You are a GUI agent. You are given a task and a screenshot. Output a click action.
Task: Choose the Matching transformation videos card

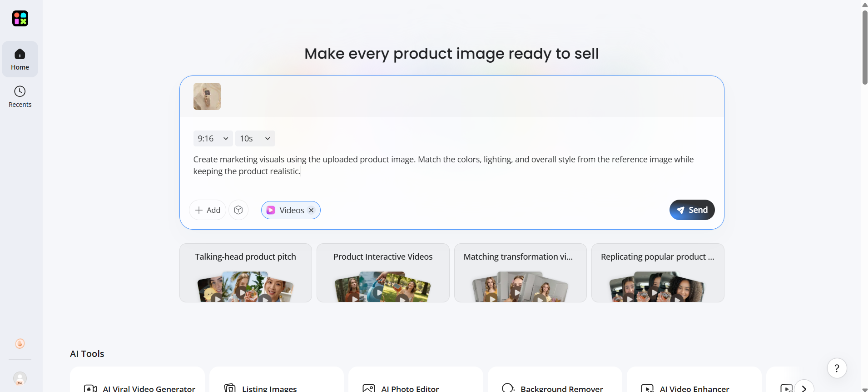[x=521, y=273]
